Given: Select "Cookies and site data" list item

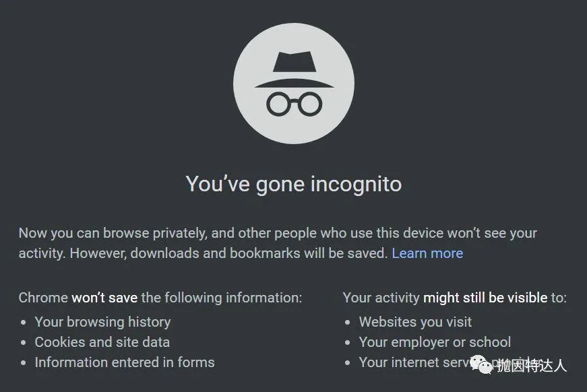Looking at the screenshot, I should click(x=102, y=342).
